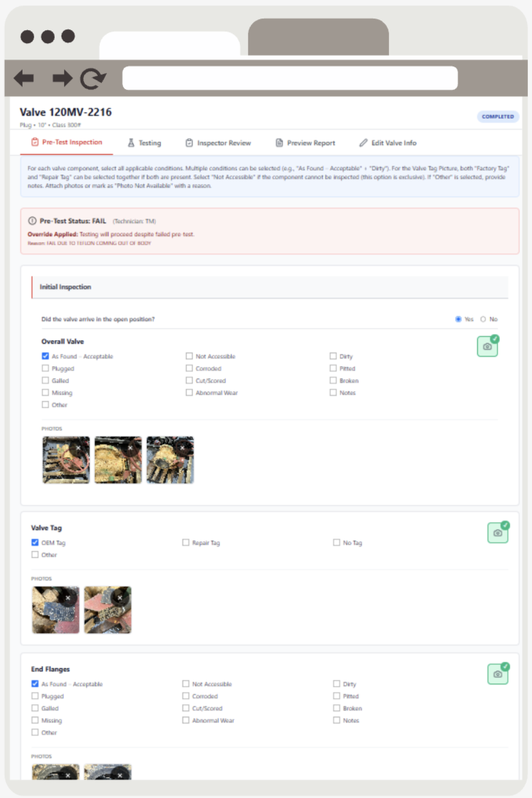Click the Initial Inspection section header

(x=269, y=287)
